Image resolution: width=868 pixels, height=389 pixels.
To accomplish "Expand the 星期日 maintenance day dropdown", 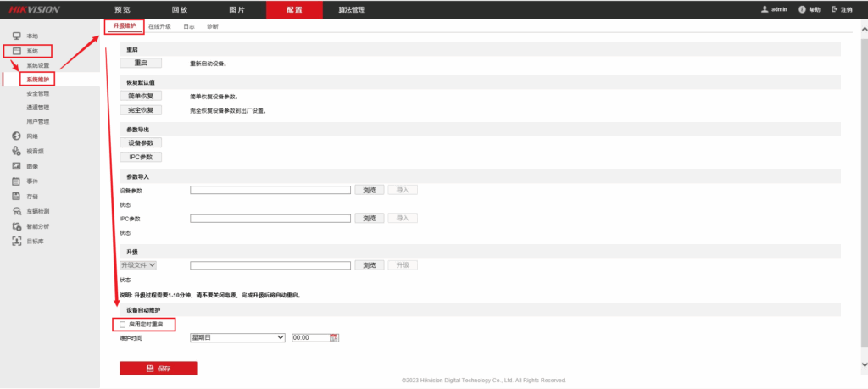I will click(237, 337).
